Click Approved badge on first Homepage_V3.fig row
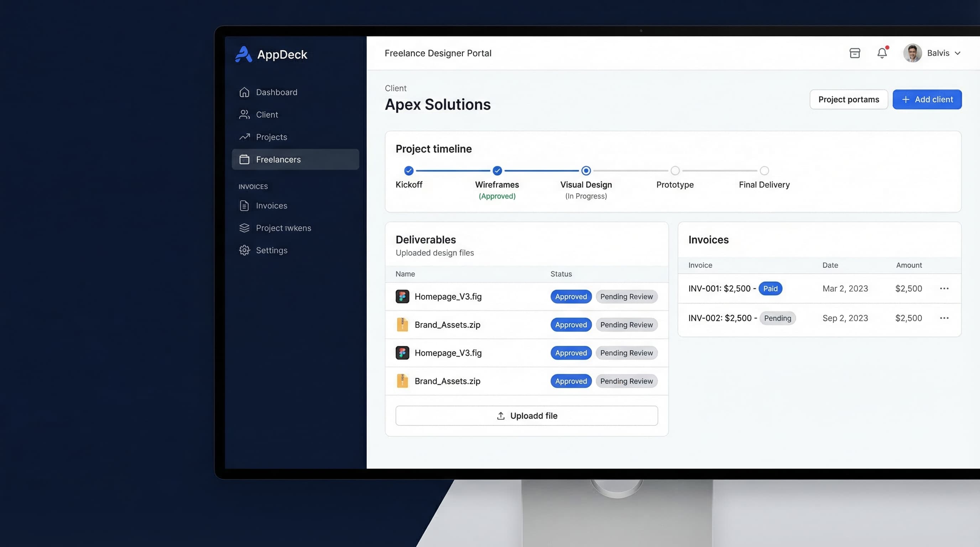Screen dimensions: 980x547 (x=571, y=296)
